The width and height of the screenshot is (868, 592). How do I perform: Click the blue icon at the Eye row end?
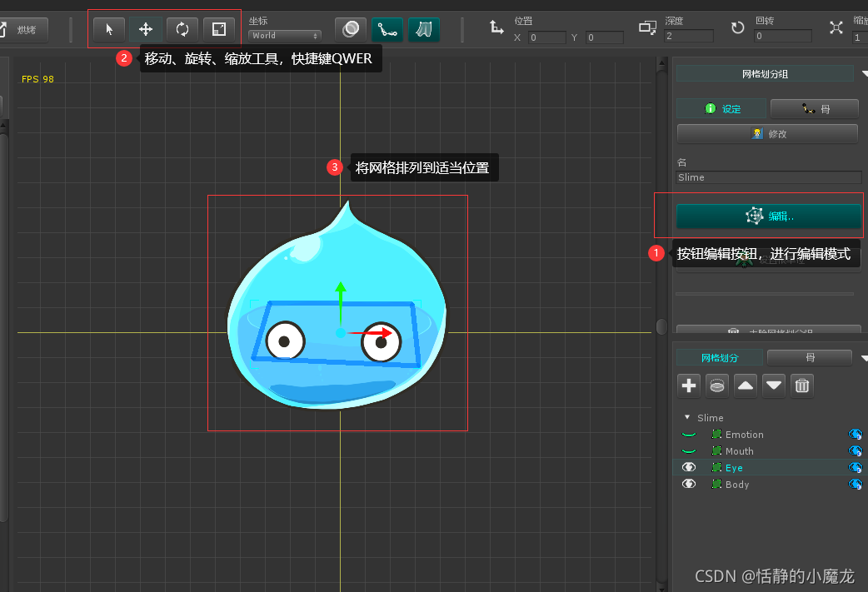pos(855,467)
